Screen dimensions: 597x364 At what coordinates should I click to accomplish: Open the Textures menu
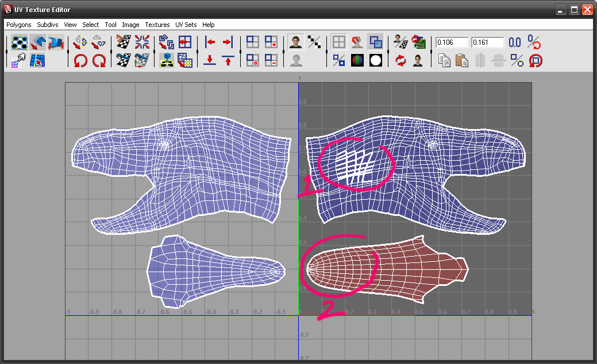pos(157,25)
